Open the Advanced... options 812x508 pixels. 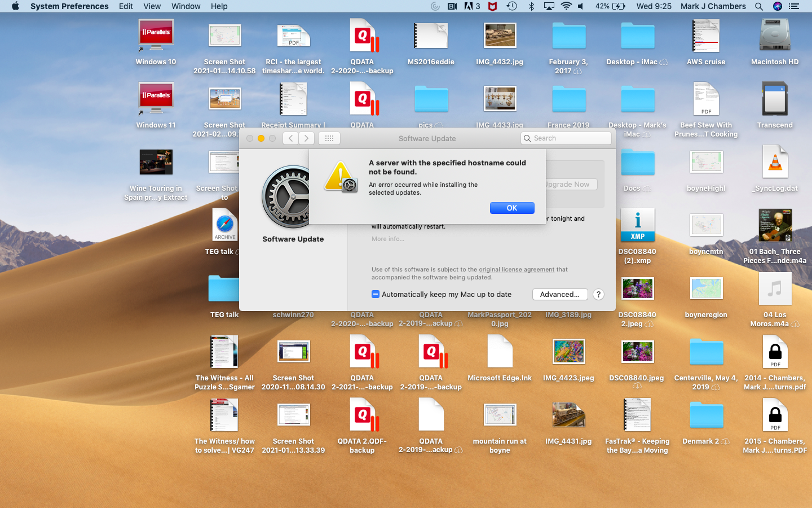[559, 294]
